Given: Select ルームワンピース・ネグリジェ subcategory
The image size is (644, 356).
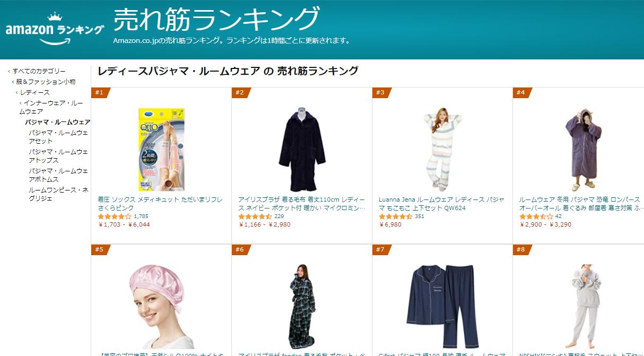Looking at the screenshot, I should click(x=58, y=194).
